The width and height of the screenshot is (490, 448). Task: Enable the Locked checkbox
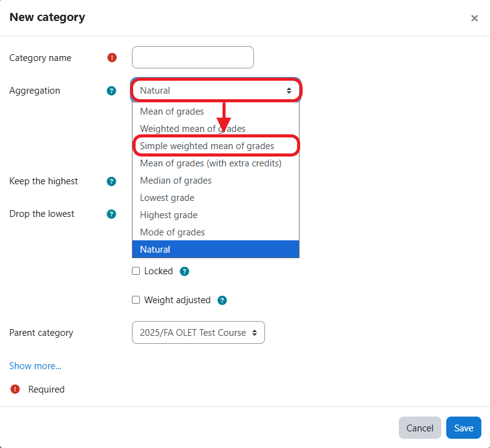point(136,271)
